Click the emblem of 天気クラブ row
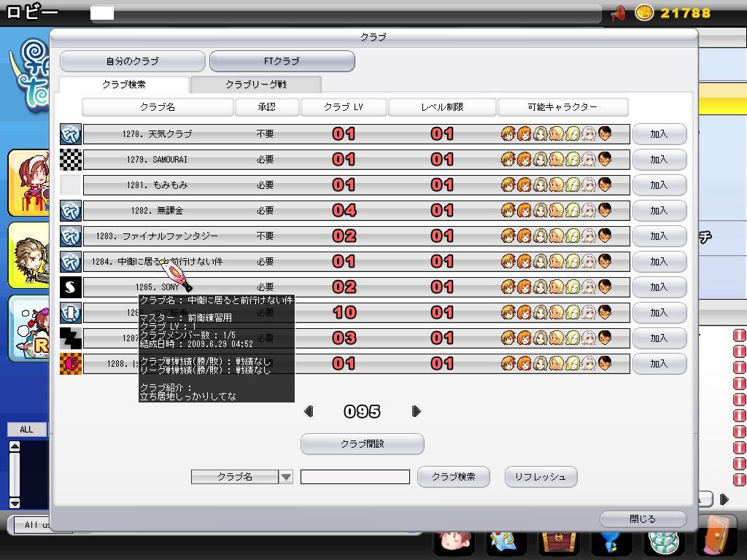The image size is (747, 560). coord(71,134)
